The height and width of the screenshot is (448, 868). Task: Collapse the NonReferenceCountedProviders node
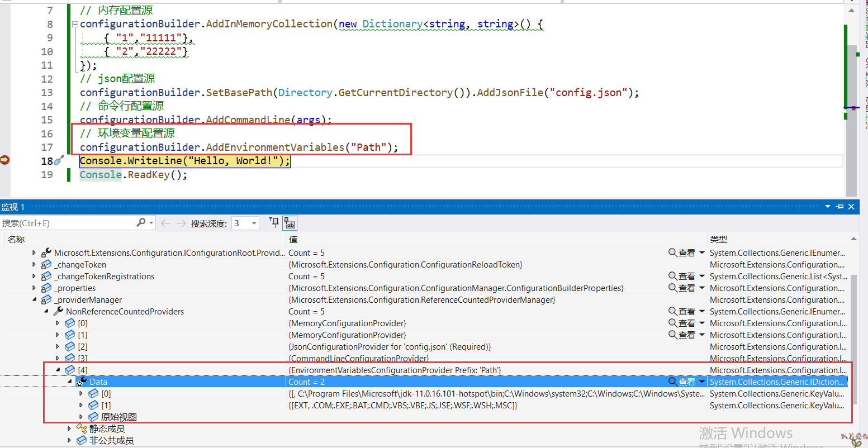point(46,312)
